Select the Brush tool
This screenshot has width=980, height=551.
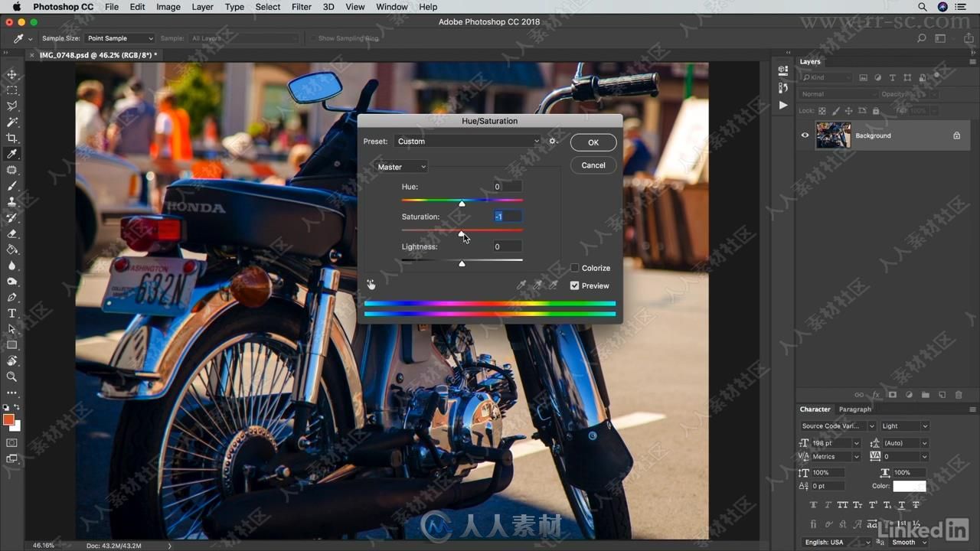11,186
